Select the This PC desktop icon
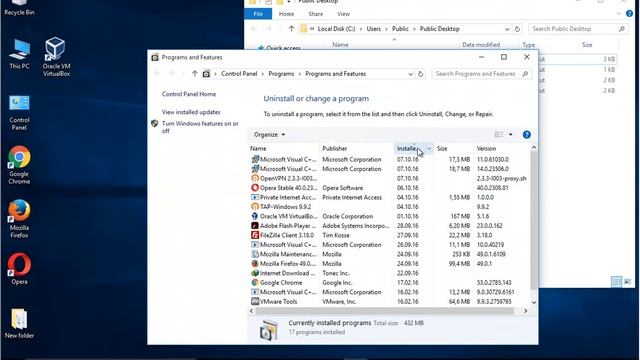Image resolution: width=640 pixels, height=360 pixels. (x=19, y=54)
